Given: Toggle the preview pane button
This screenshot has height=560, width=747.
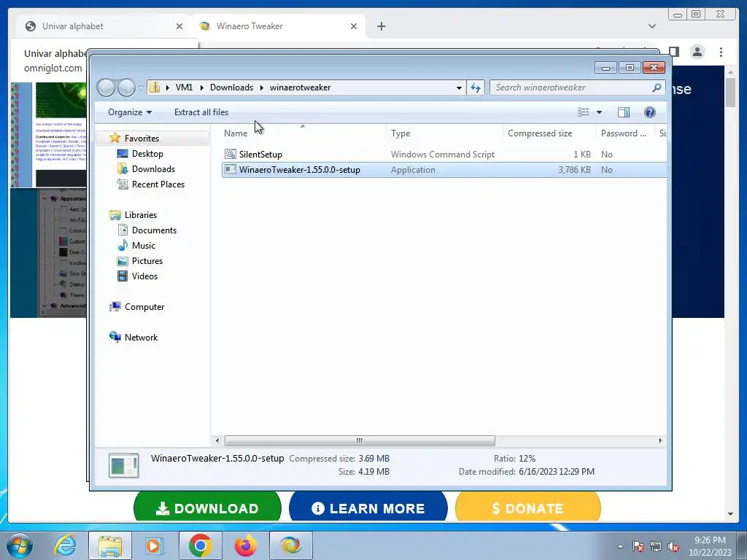Looking at the screenshot, I should pyautogui.click(x=624, y=112).
